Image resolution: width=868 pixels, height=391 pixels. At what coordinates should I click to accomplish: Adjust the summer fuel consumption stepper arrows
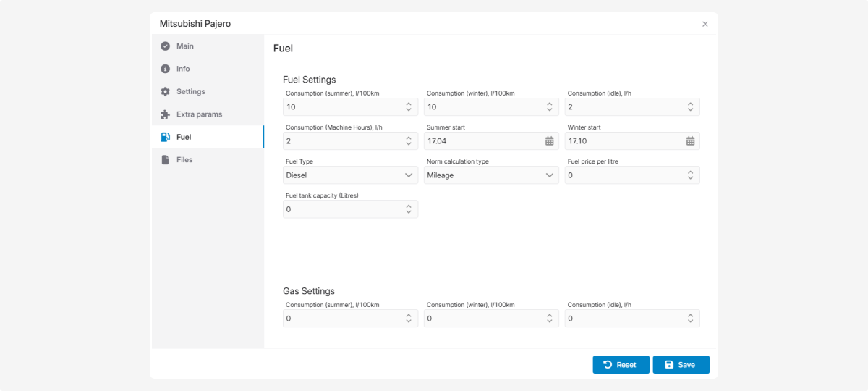pyautogui.click(x=408, y=107)
